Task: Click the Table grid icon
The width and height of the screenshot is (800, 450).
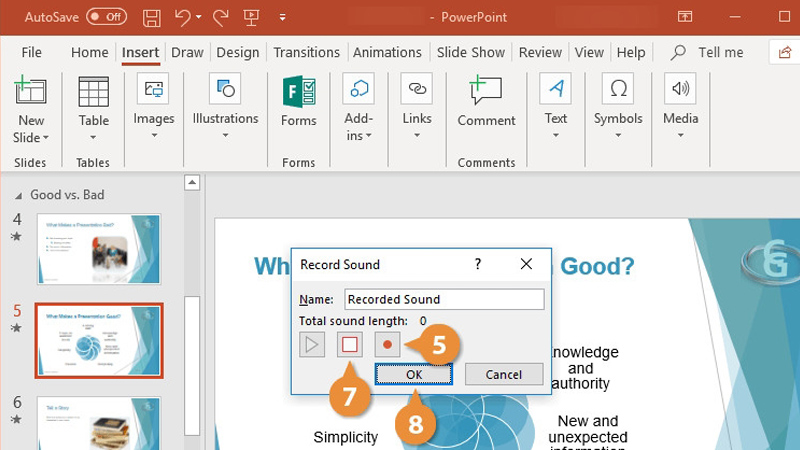Action: pyautogui.click(x=93, y=92)
